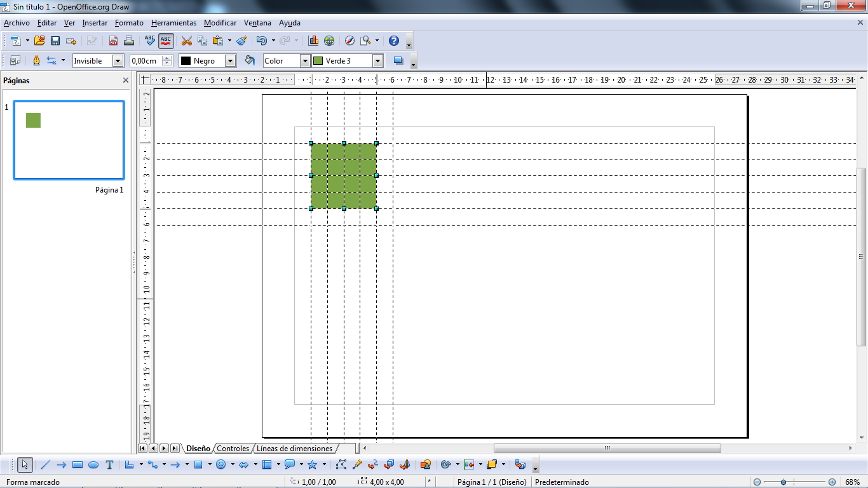Open the Insertar menu
Screen dimensions: 868x488
95,23
